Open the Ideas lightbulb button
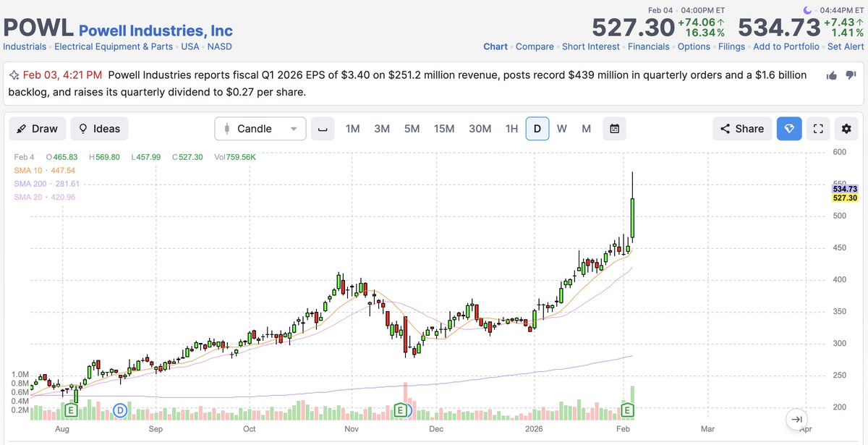 pos(99,129)
